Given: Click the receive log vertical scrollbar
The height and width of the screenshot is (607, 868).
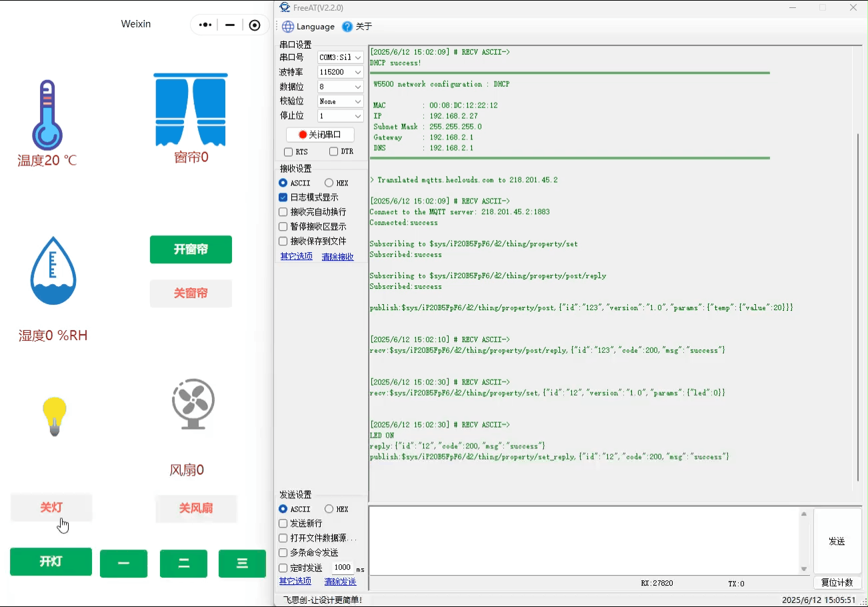Looking at the screenshot, I should point(857,307).
